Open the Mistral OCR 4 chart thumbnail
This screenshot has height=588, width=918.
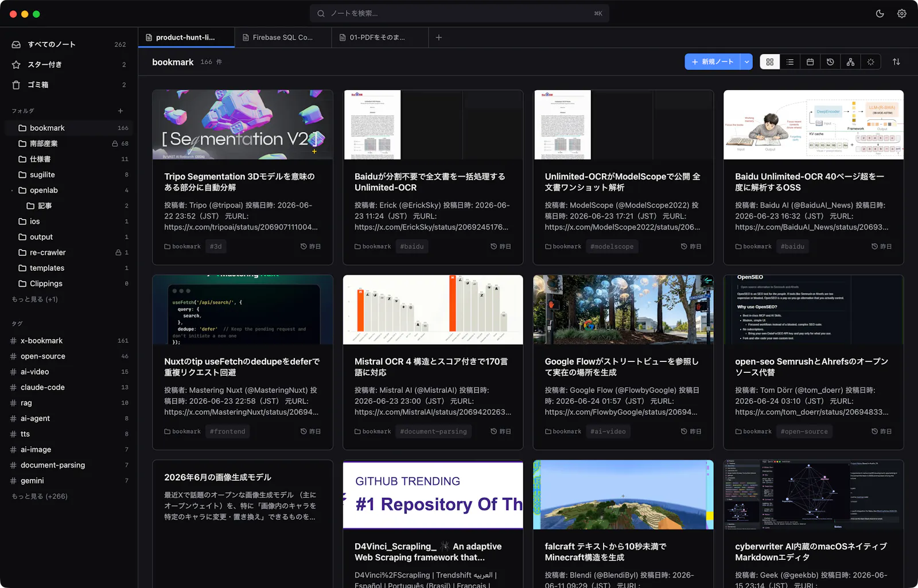(433, 310)
